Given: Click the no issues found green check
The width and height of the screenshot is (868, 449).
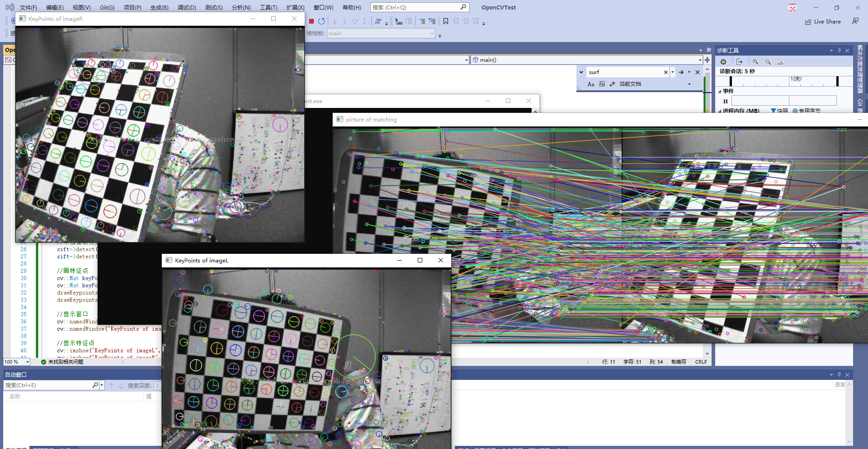Looking at the screenshot, I should pos(43,362).
